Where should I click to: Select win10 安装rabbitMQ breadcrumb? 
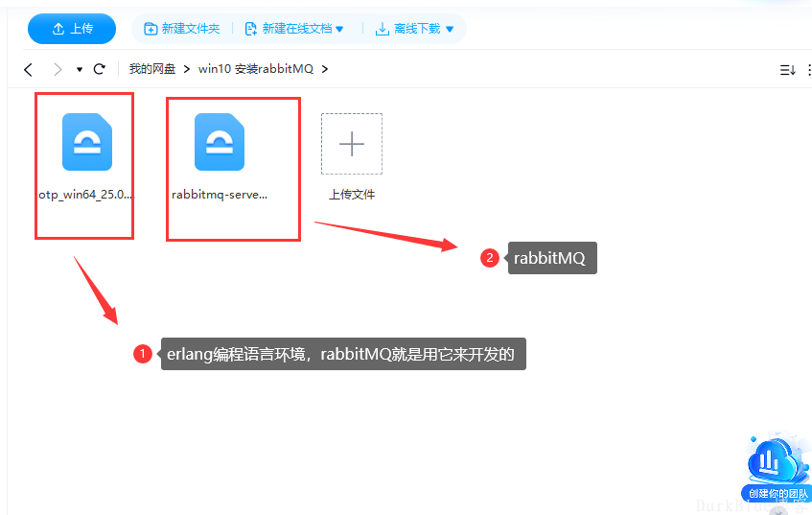pos(256,68)
